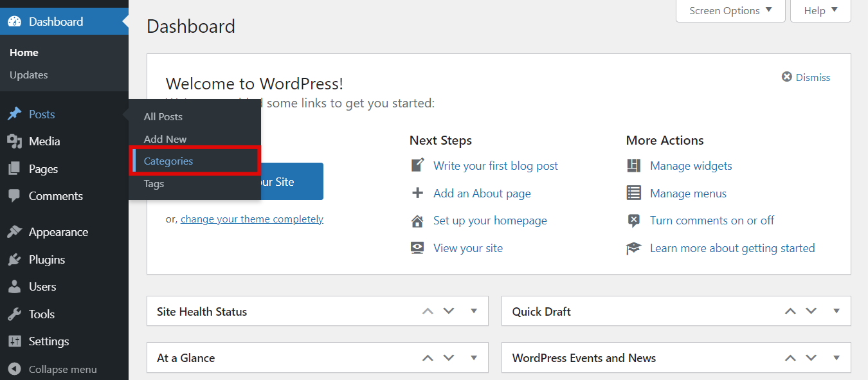Select the Tools wrench icon
This screenshot has width=868, height=380.
15,314
